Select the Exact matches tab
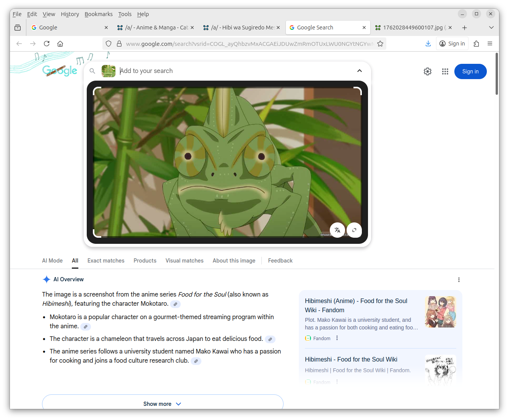 pyautogui.click(x=106, y=261)
